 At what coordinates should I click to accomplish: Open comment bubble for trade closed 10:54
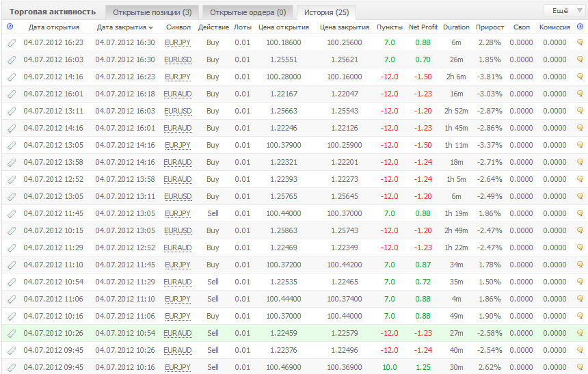(x=580, y=333)
